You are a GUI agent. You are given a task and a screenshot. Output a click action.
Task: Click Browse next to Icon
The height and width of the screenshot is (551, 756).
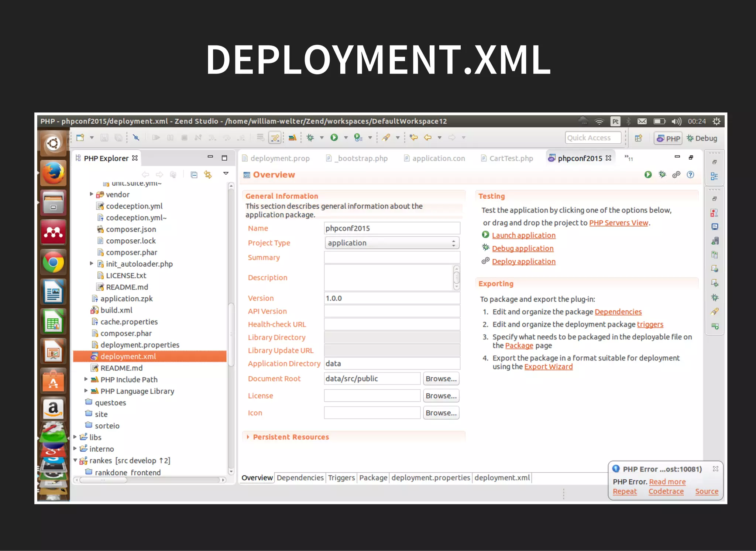(x=441, y=413)
